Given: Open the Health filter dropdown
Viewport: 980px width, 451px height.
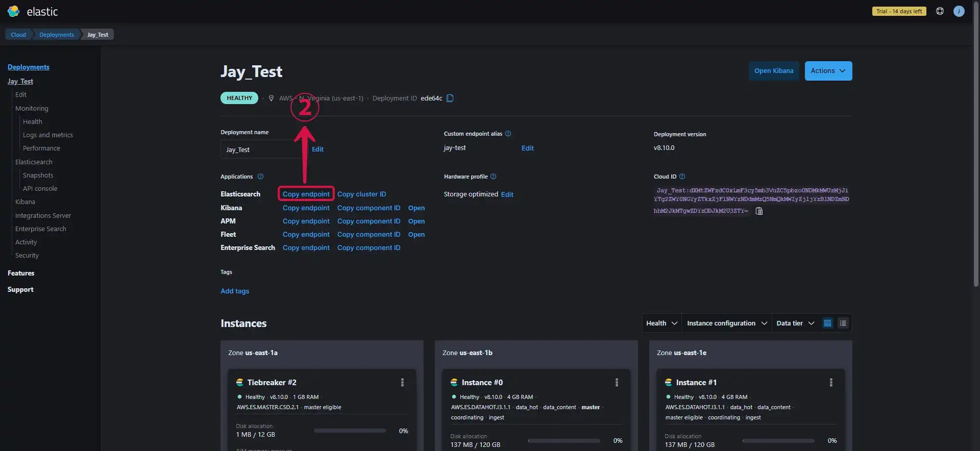Looking at the screenshot, I should click(x=661, y=323).
